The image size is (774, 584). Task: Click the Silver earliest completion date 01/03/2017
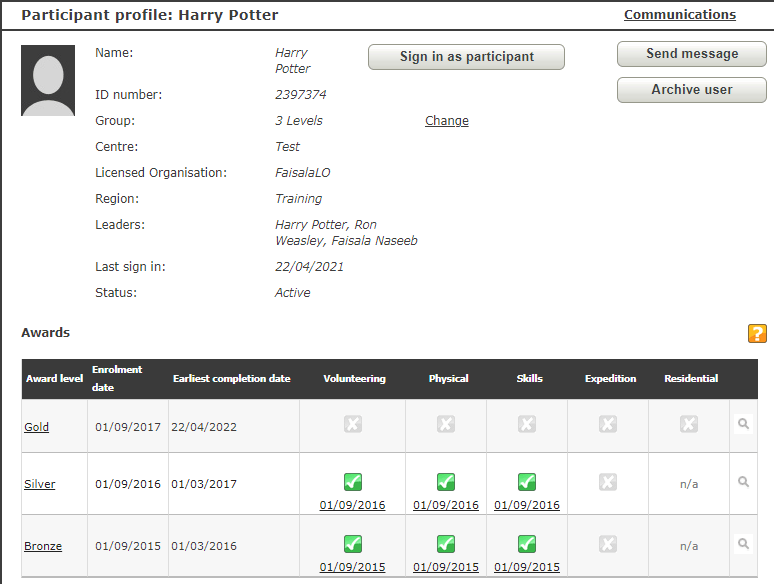pyautogui.click(x=204, y=484)
